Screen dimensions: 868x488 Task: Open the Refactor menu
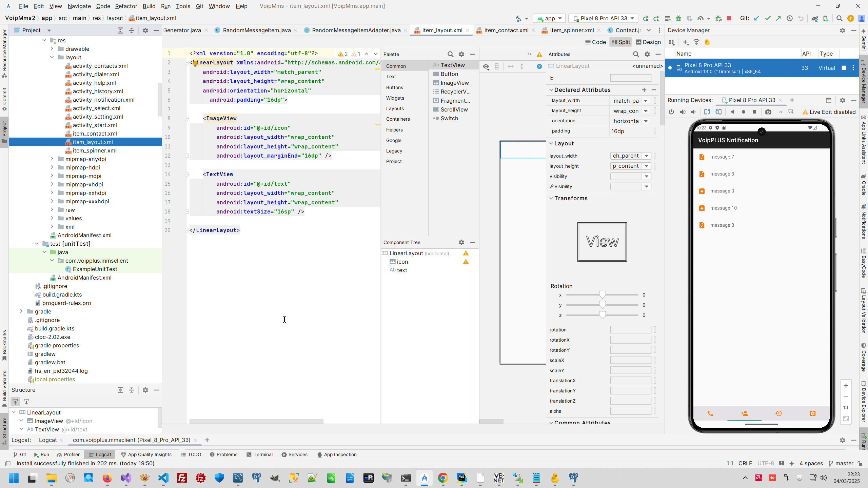[126, 6]
